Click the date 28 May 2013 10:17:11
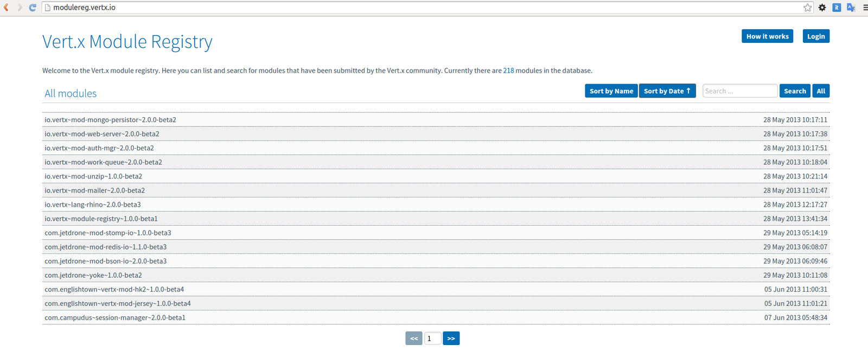 795,120
